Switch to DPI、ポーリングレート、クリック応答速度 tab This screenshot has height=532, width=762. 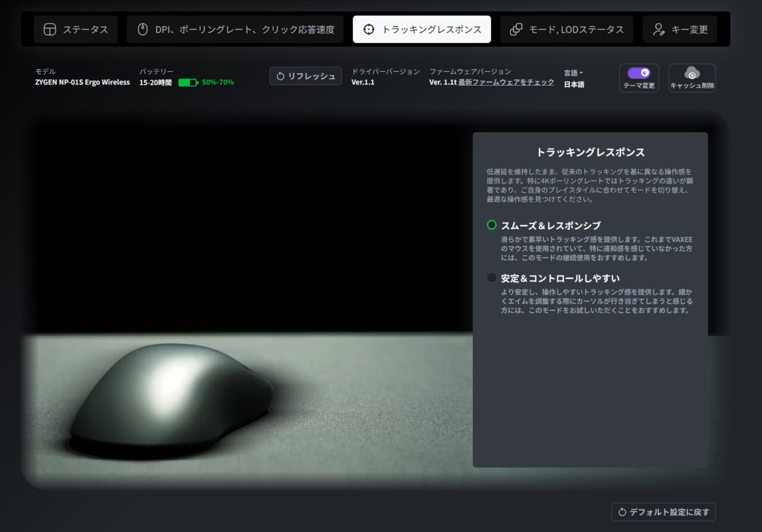pyautogui.click(x=235, y=29)
